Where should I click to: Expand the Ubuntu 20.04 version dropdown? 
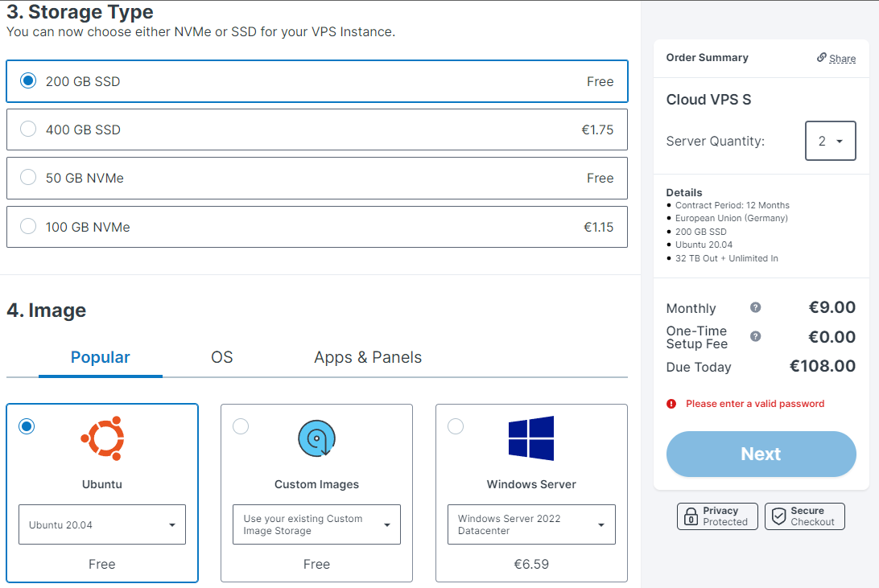(102, 524)
